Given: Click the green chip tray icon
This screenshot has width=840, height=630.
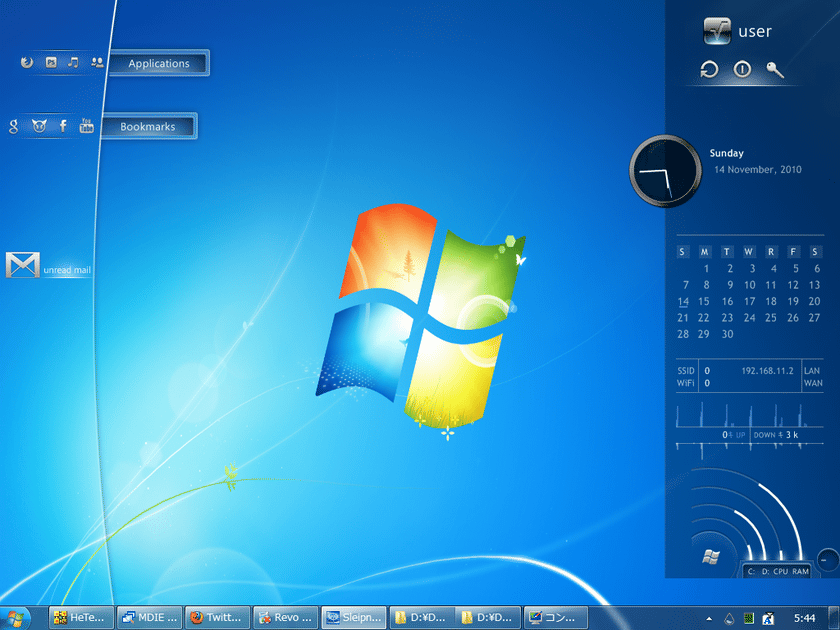Looking at the screenshot, I should click(x=749, y=619).
